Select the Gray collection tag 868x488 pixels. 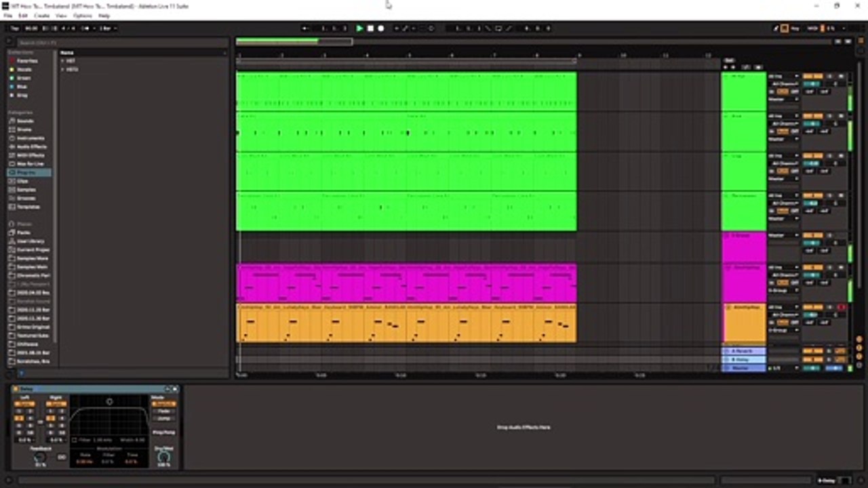[x=22, y=96]
